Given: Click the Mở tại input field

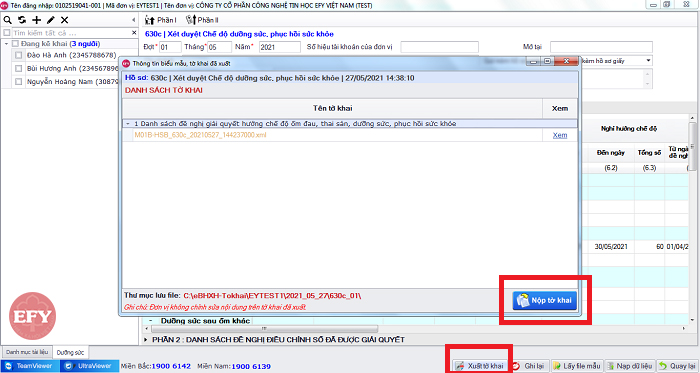Looking at the screenshot, I should pos(601,47).
